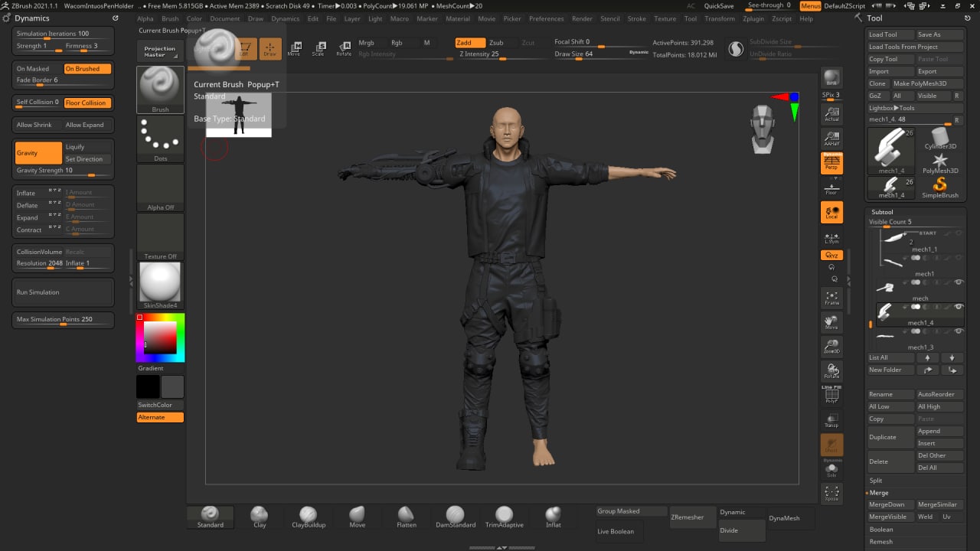Pick the Flatten brush at bottom
Image resolution: width=980 pixels, height=551 pixels.
click(x=407, y=517)
